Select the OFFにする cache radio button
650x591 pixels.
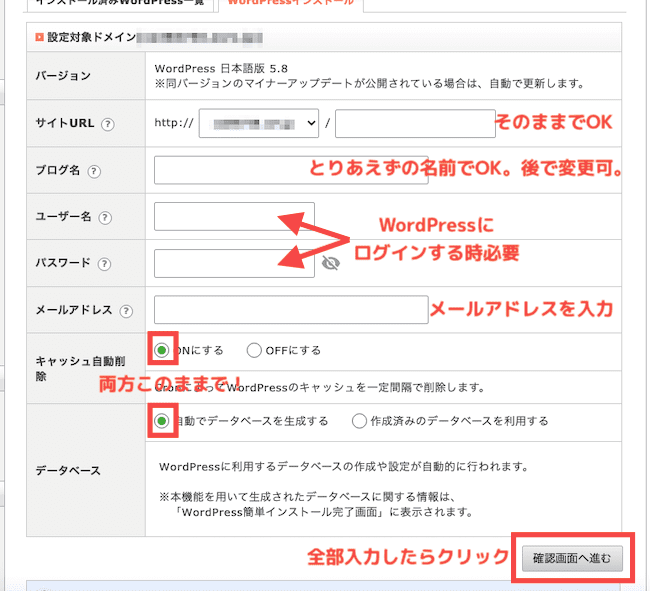253,350
